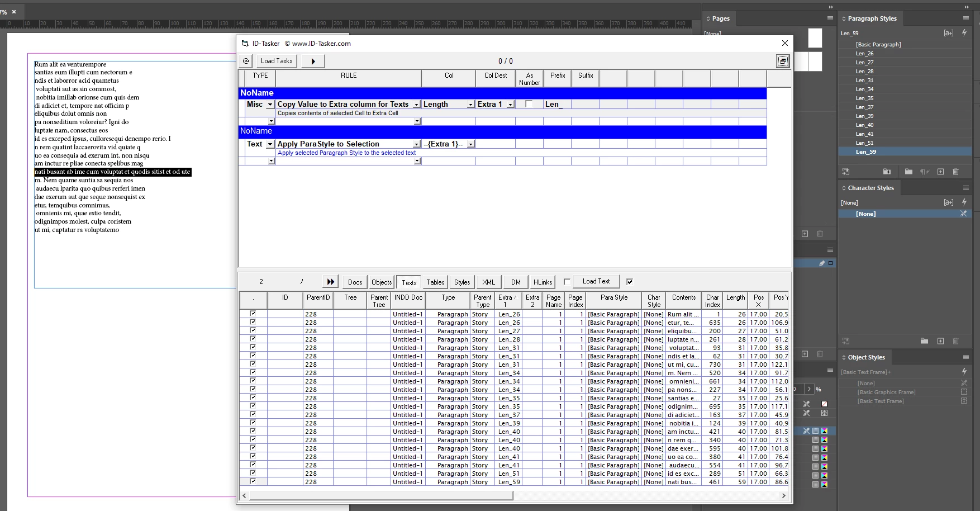Delete the selected paragraph style with trash icon
The height and width of the screenshot is (511, 980).
955,172
